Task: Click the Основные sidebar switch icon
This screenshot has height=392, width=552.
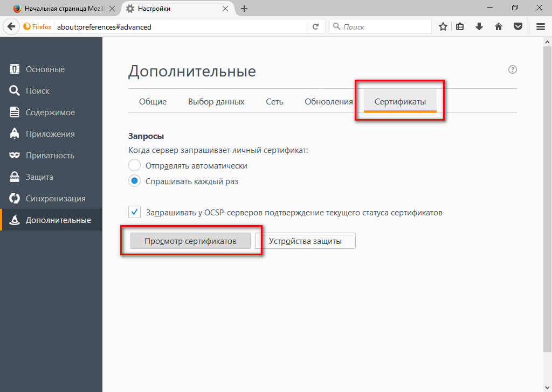Action: point(14,69)
